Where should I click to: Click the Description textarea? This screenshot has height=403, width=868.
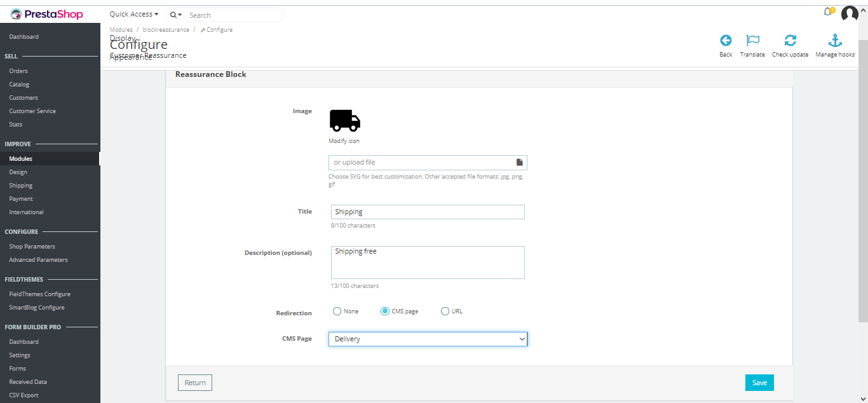point(428,263)
